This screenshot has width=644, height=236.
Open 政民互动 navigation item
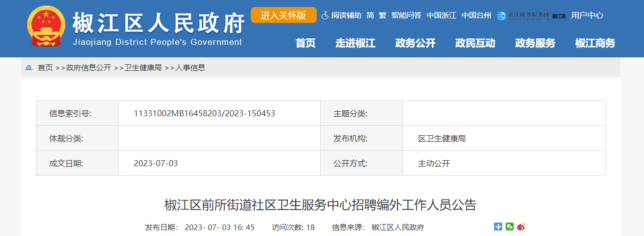[475, 43]
